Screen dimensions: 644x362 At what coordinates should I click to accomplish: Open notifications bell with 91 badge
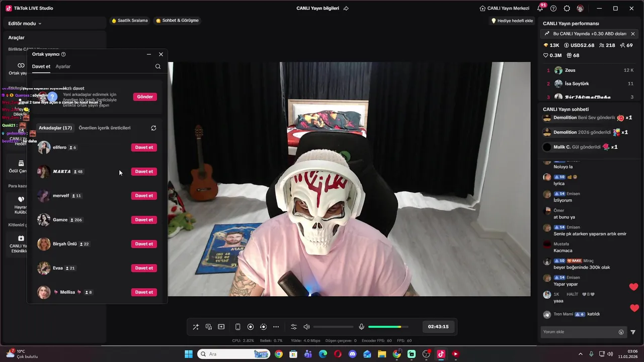[540, 8]
